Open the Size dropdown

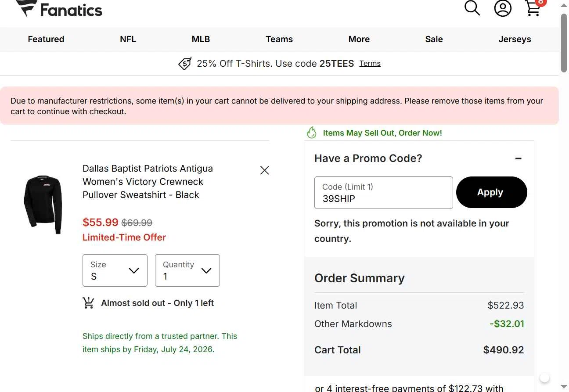point(115,270)
